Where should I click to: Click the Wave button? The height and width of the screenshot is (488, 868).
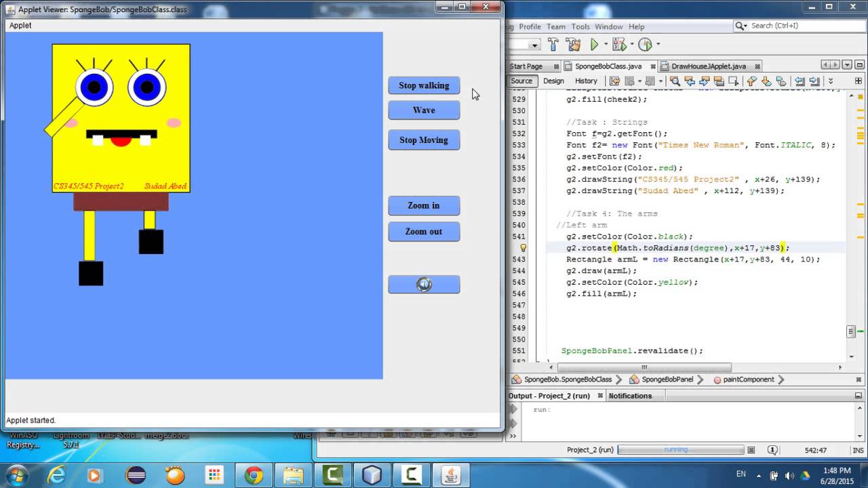424,110
